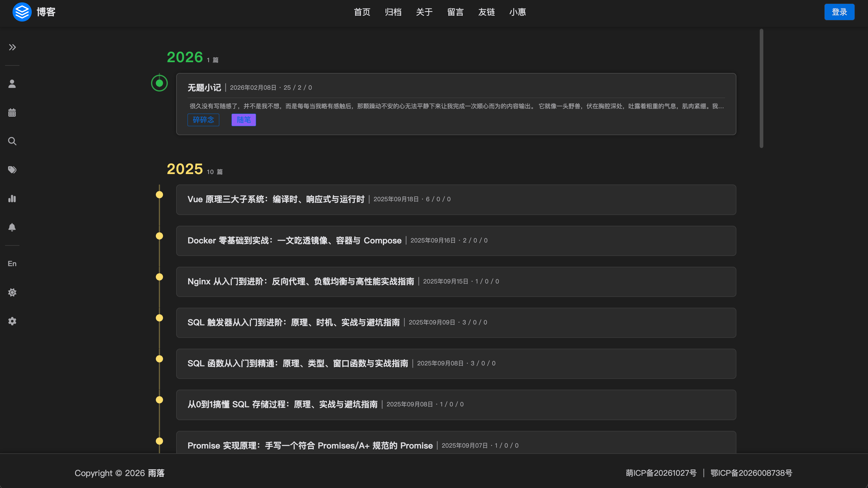Collapse the 2025 year section
868x488 pixels.
coord(184,169)
